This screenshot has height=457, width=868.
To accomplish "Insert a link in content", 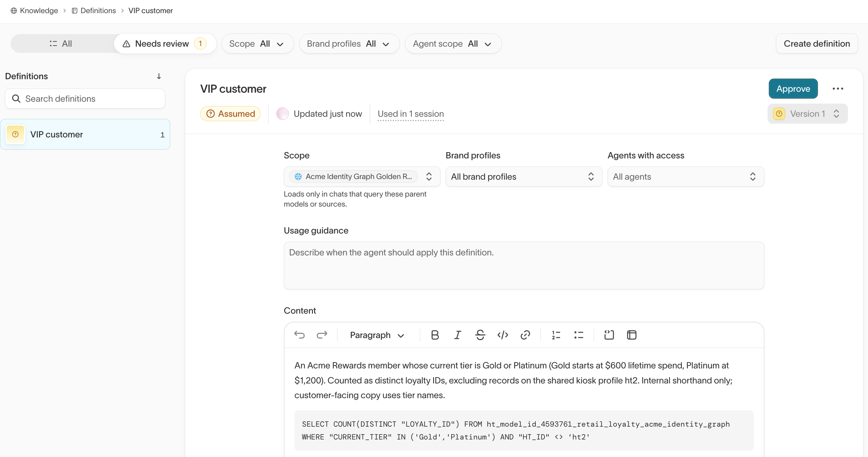I will [525, 335].
